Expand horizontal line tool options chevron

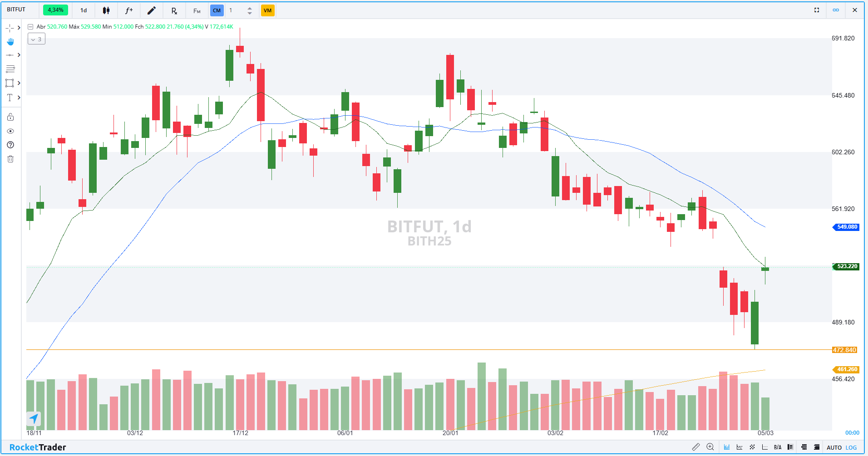pyautogui.click(x=19, y=55)
